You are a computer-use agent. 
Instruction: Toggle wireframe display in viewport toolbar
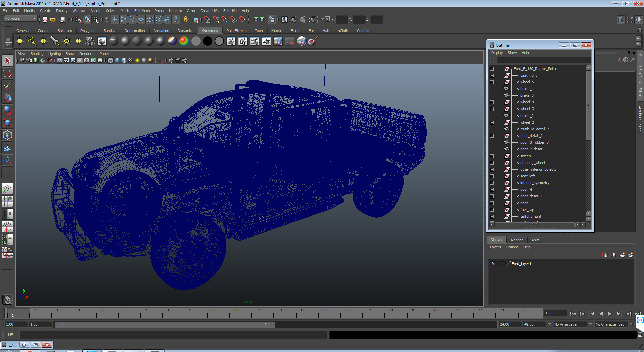[x=110, y=60]
